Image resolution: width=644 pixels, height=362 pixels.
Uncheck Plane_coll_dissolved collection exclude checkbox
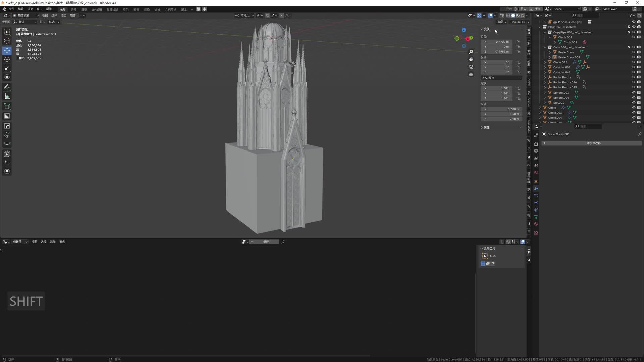(x=629, y=27)
